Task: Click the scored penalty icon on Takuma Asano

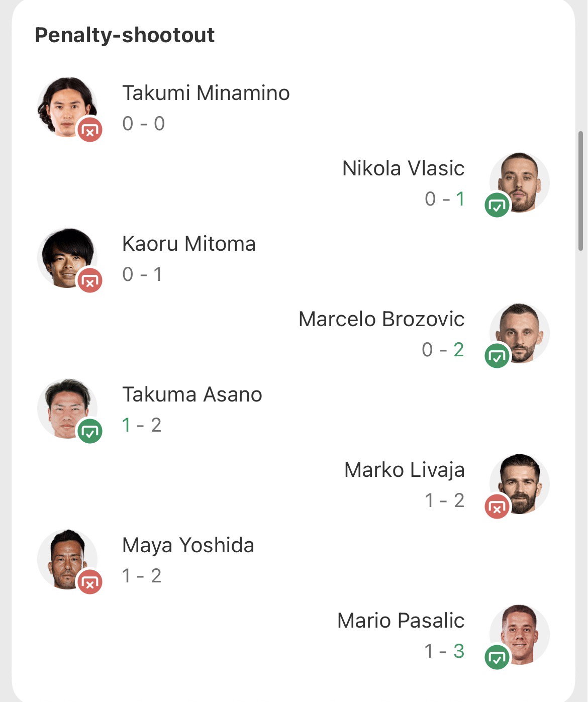Action: [90, 431]
